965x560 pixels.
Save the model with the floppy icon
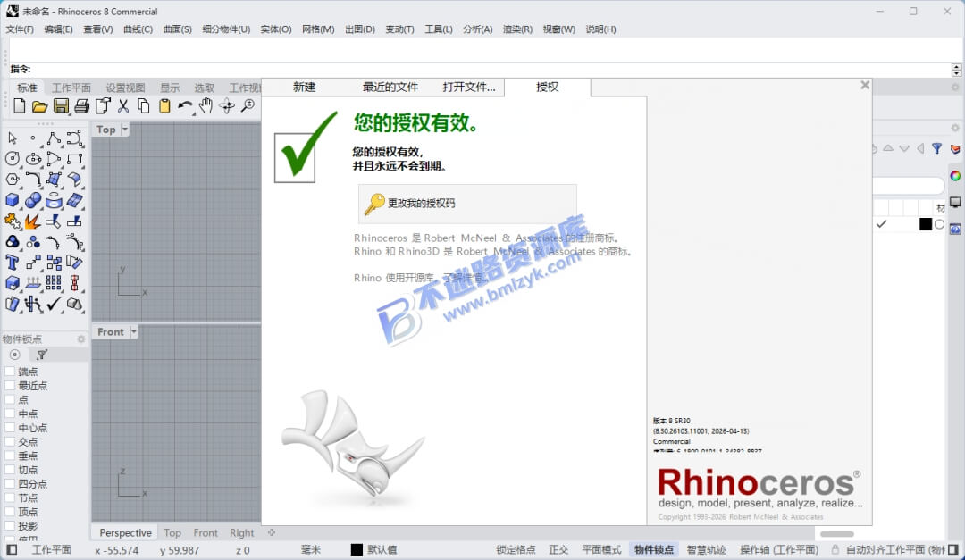[x=61, y=106]
